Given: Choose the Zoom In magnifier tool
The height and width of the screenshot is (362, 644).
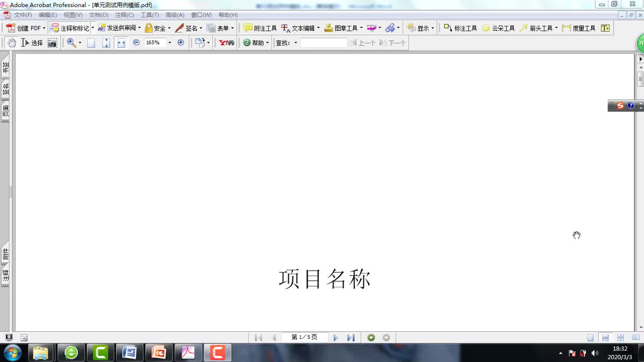Looking at the screenshot, I should pyautogui.click(x=71, y=43).
